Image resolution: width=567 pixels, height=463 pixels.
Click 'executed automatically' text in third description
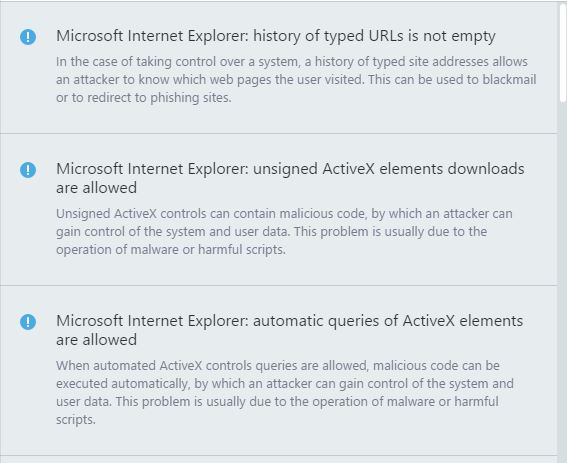[x=123, y=383]
